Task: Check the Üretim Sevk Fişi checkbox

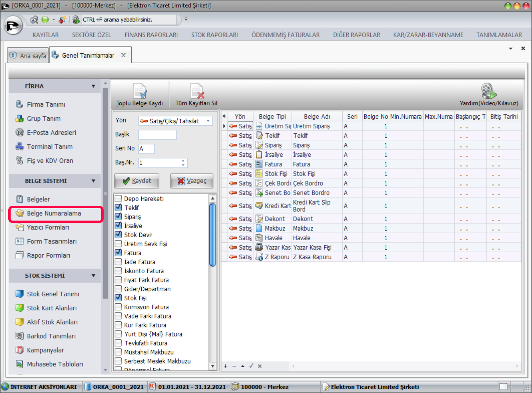Action: click(x=118, y=244)
